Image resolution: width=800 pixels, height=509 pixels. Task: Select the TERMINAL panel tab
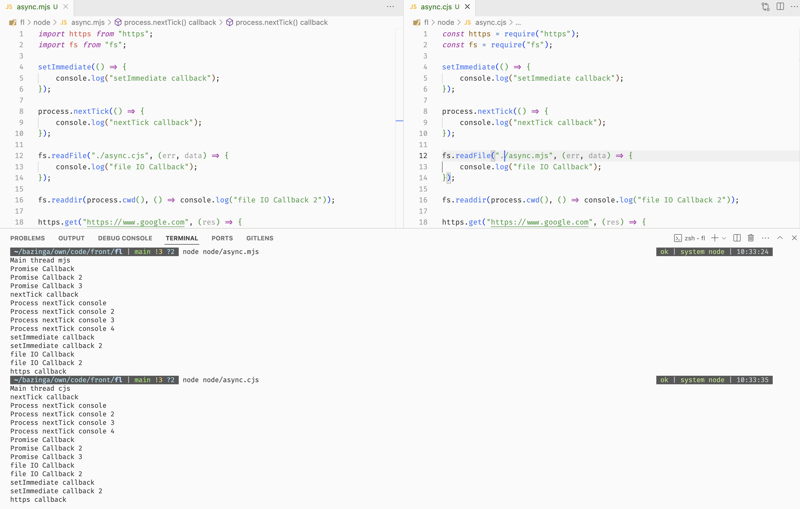coord(182,238)
